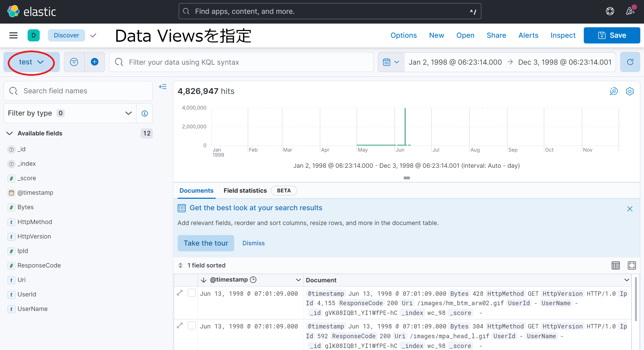The height and width of the screenshot is (350, 644).
Task: Enter full screen document table
Action: [x=632, y=265]
